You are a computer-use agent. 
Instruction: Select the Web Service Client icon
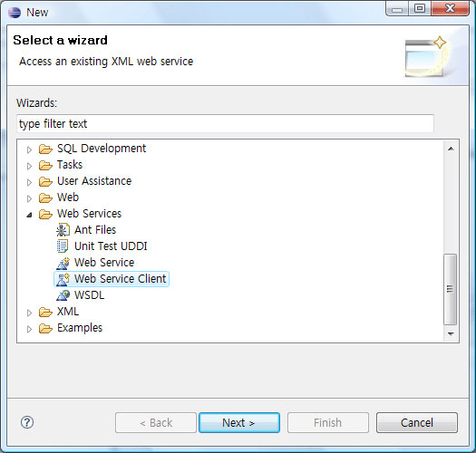(x=63, y=279)
